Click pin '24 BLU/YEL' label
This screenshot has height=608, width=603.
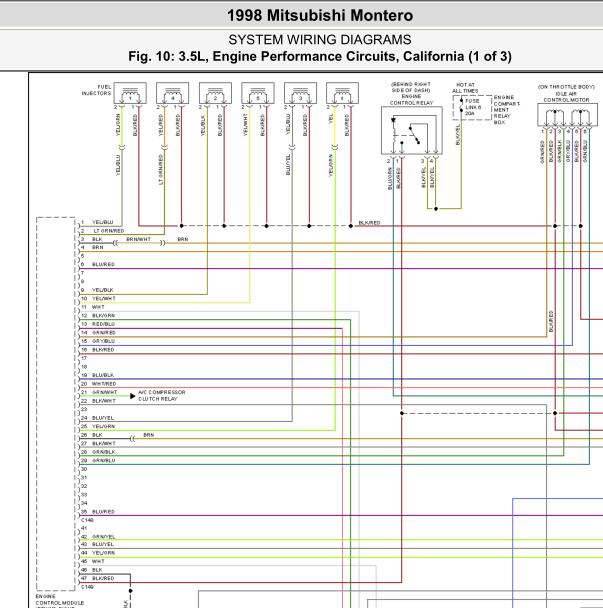(x=97, y=418)
